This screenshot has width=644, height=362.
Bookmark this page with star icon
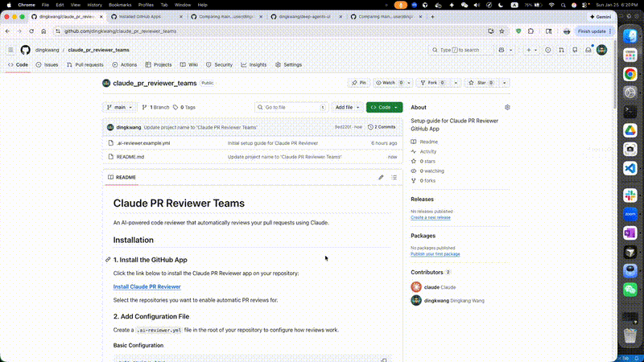click(502, 31)
